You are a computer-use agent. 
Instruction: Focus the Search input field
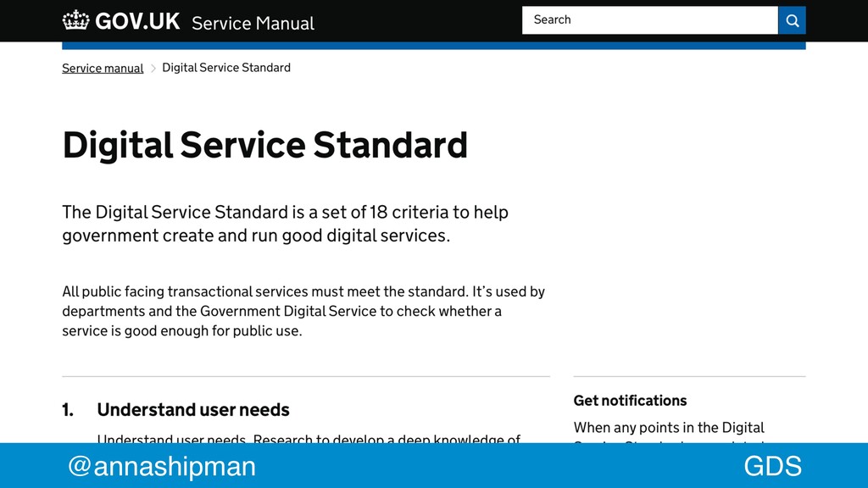click(650, 20)
